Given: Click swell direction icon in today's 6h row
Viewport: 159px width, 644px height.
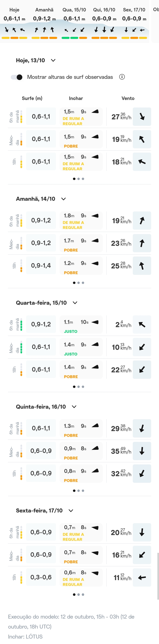Looking at the screenshot, I should (95, 111).
